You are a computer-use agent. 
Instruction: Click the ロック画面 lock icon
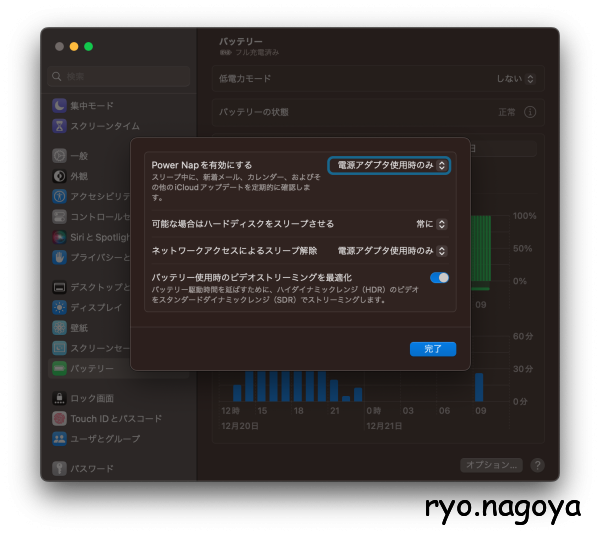60,398
